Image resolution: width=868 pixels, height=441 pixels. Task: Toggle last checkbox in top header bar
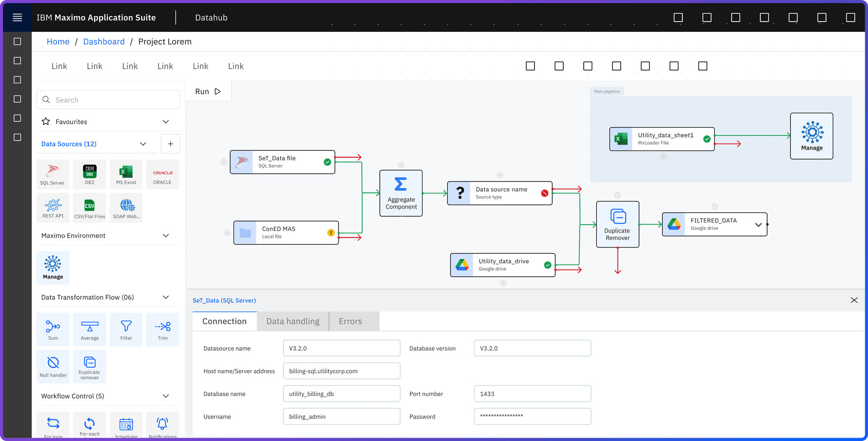[x=850, y=17]
